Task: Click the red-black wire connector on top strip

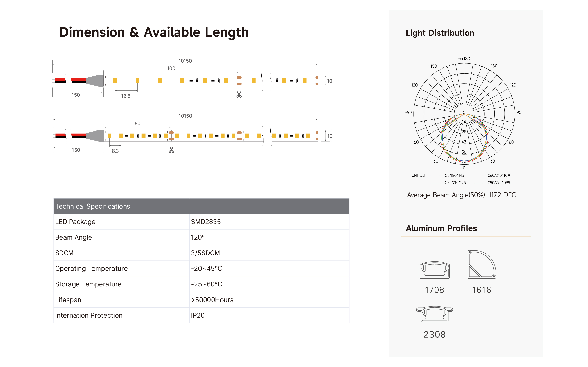Action: point(78,81)
